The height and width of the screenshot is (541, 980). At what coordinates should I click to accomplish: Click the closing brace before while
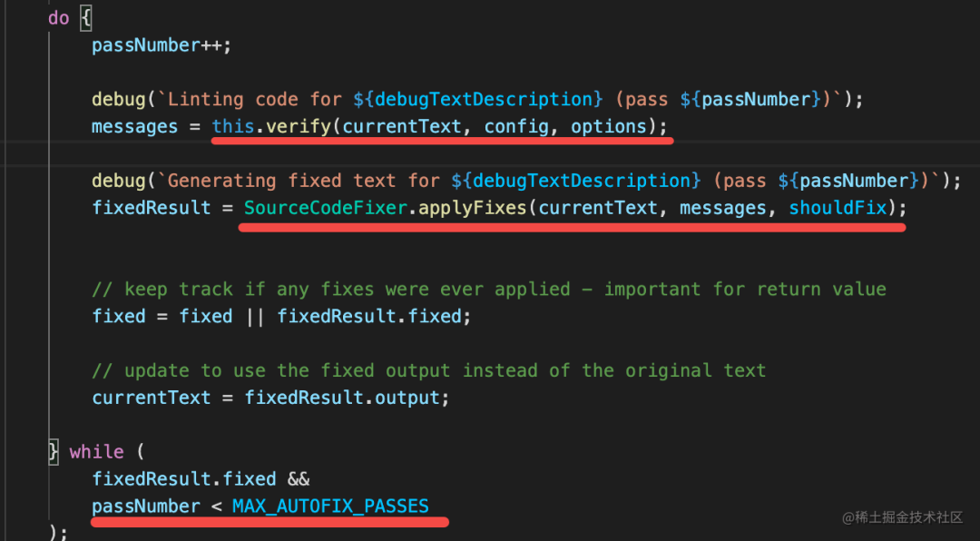[x=54, y=451]
